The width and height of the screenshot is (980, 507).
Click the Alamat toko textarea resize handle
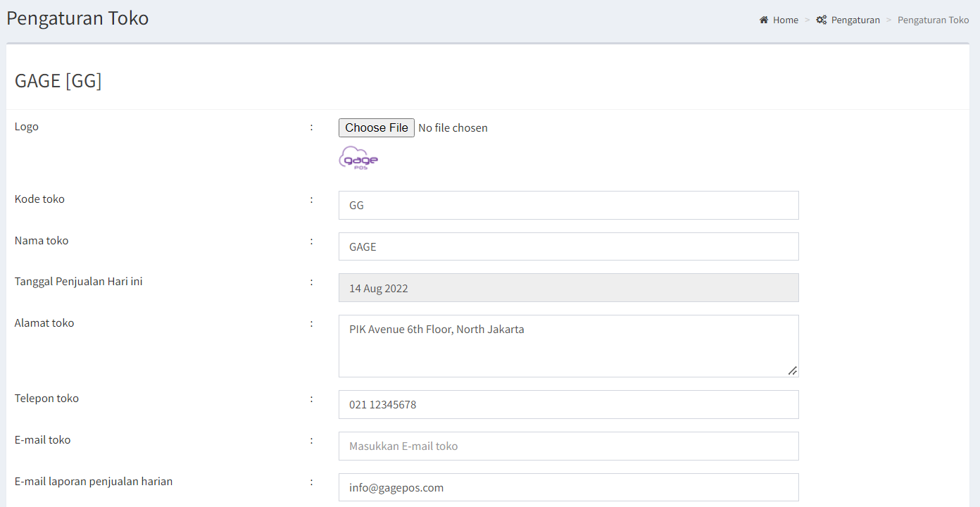[x=793, y=370]
